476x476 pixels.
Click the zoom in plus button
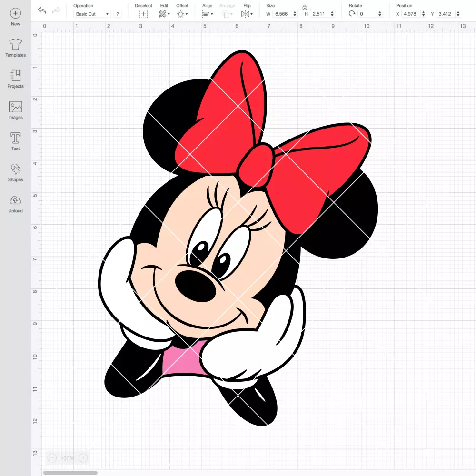(x=83, y=458)
